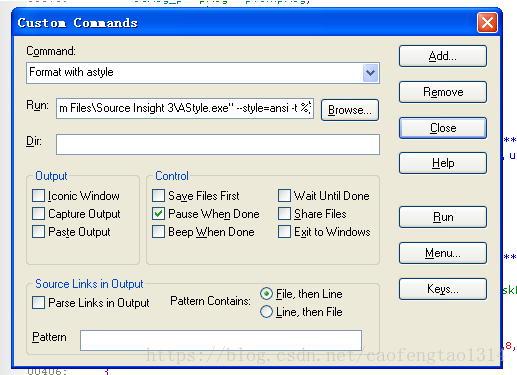
Task: Click the Pattern text field
Action: (x=221, y=340)
